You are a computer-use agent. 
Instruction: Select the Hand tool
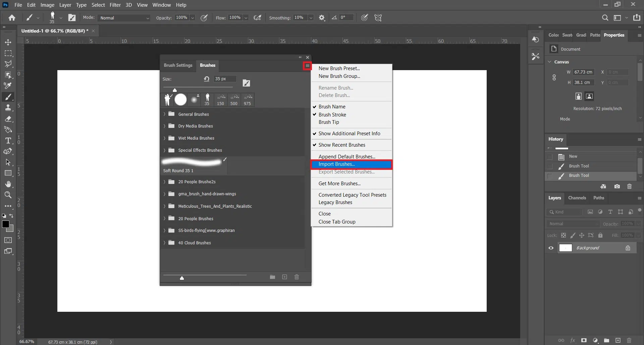click(x=8, y=184)
